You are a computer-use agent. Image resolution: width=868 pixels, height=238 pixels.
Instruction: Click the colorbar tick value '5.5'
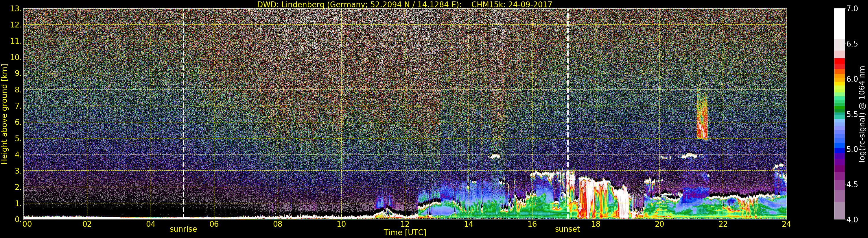852,114
